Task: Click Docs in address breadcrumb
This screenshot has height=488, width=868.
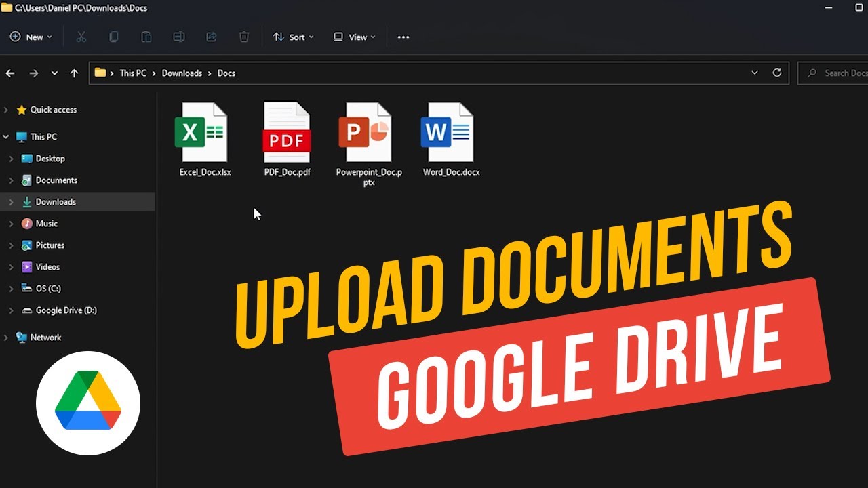Action: 226,73
